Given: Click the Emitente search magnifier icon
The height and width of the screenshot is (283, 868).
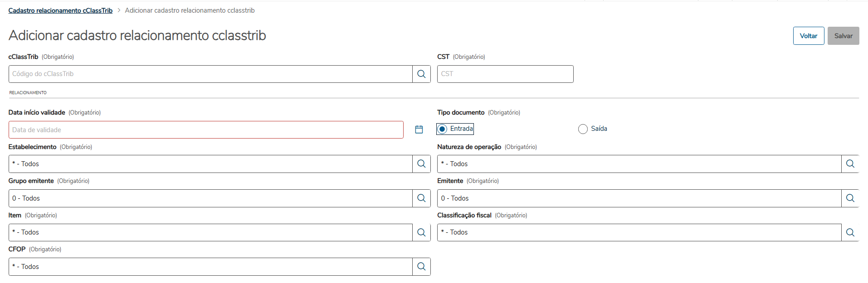Looking at the screenshot, I should [850, 198].
